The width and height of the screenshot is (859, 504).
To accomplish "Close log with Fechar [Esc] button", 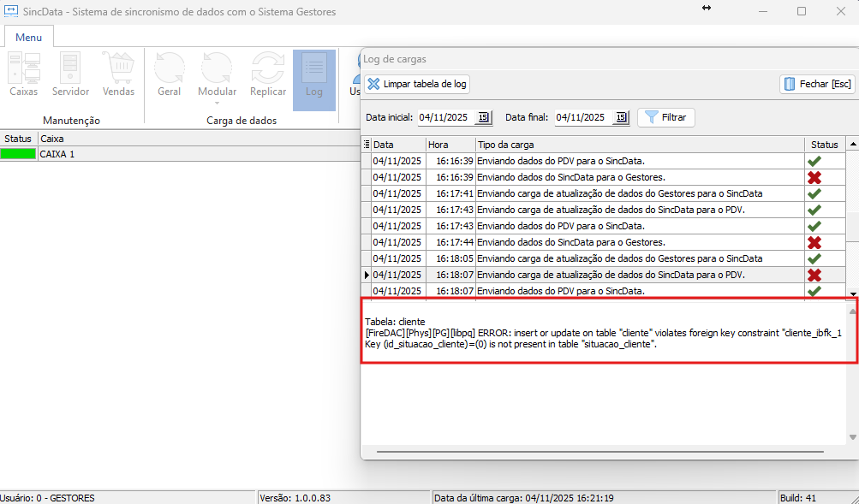I will pos(817,84).
